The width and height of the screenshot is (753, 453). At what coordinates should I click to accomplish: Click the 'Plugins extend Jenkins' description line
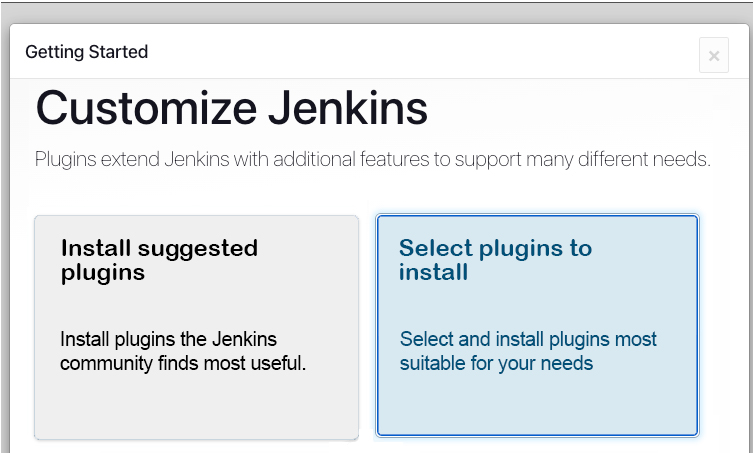pyautogui.click(x=372, y=160)
